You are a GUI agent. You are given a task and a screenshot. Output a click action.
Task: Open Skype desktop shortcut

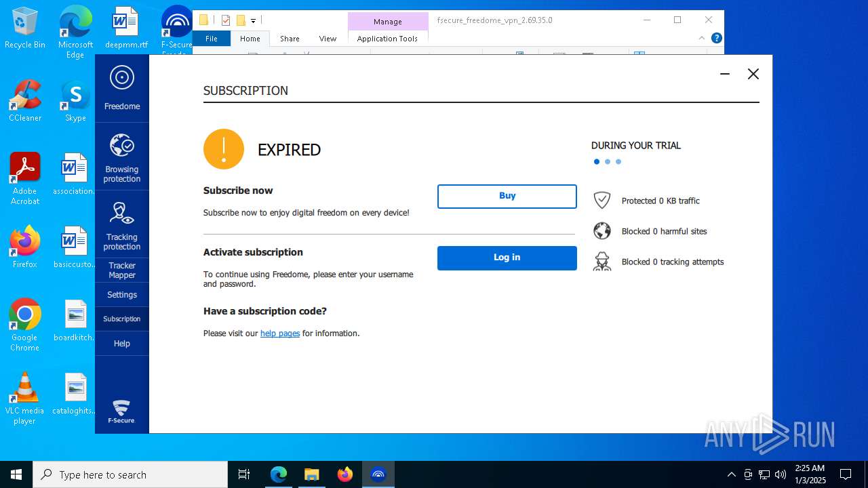75,101
